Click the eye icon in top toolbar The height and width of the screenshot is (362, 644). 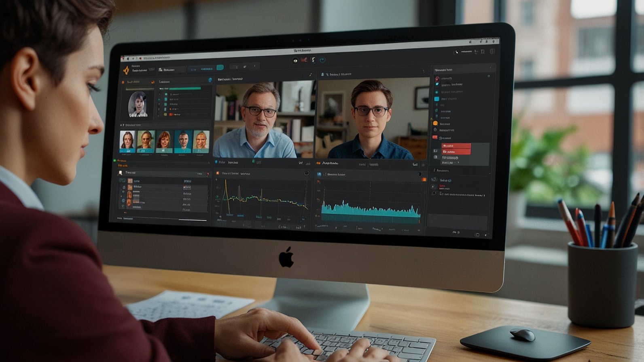[295, 61]
